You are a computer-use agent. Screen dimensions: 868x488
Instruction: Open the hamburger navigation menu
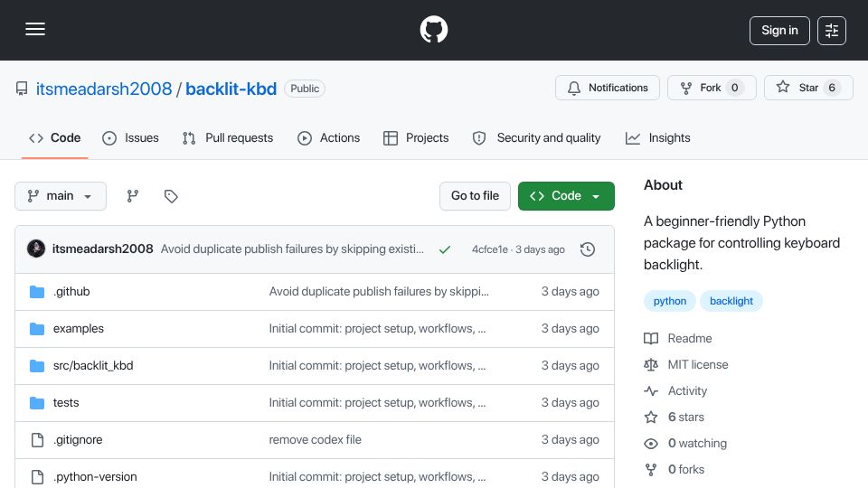coord(35,29)
